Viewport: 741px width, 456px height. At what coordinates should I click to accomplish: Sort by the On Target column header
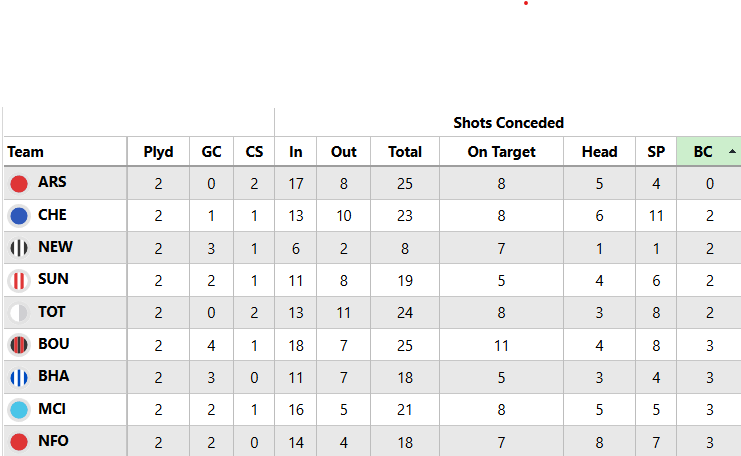[501, 152]
